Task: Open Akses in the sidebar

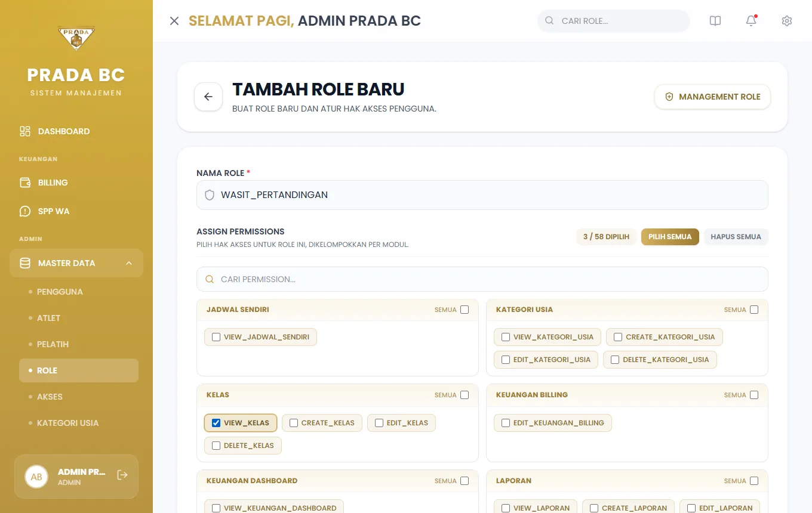Action: pos(79,397)
